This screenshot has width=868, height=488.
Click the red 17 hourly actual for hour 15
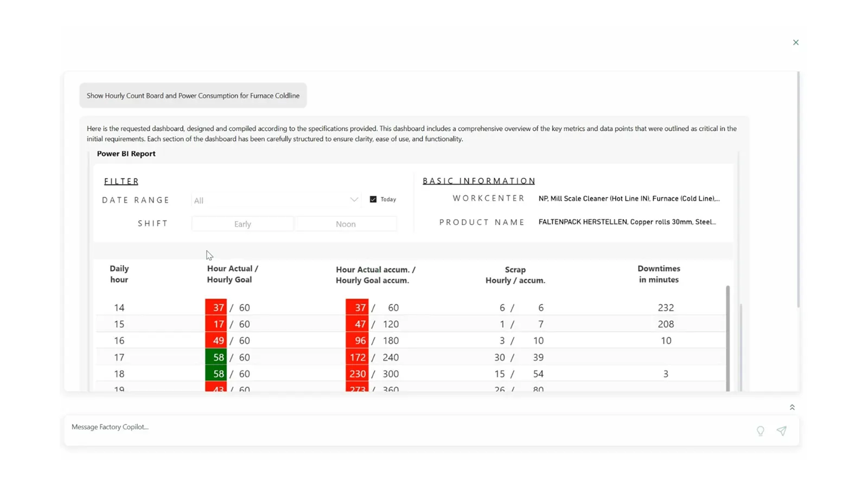coord(216,324)
